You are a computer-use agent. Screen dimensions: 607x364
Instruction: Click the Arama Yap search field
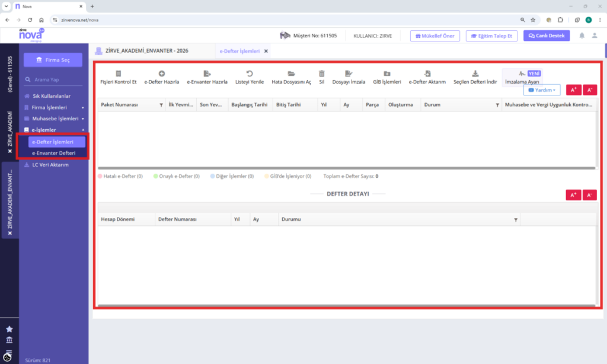click(53, 79)
